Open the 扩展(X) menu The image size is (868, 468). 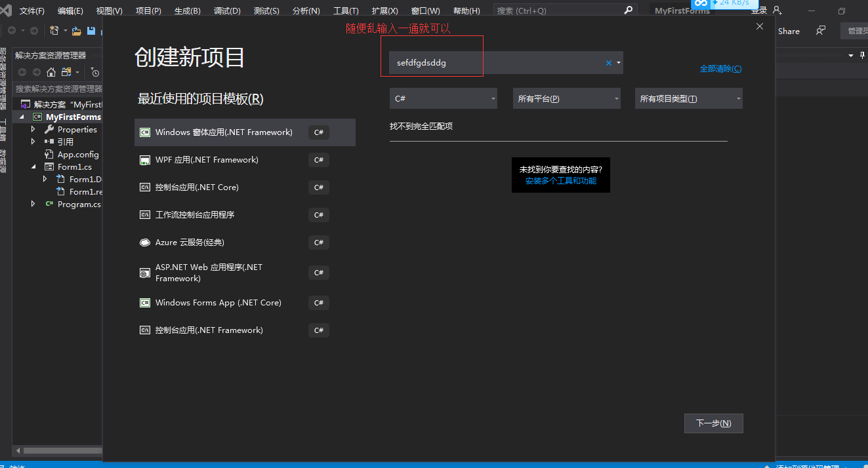pos(384,10)
